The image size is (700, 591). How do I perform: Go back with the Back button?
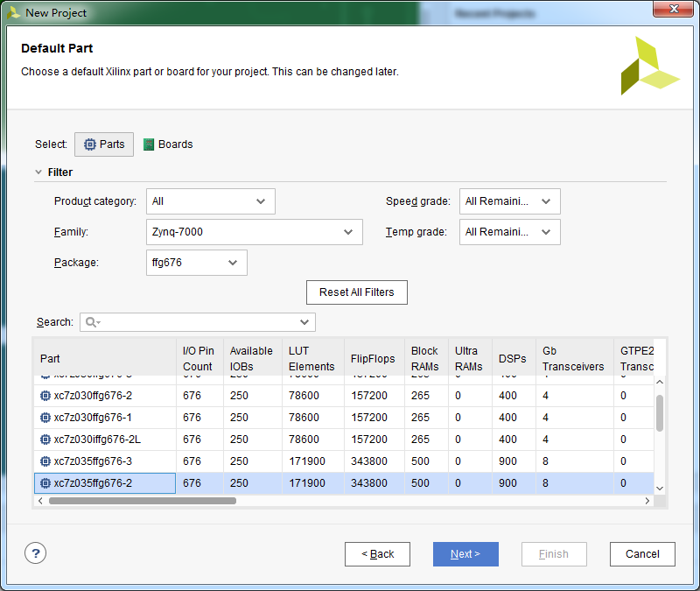[377, 554]
